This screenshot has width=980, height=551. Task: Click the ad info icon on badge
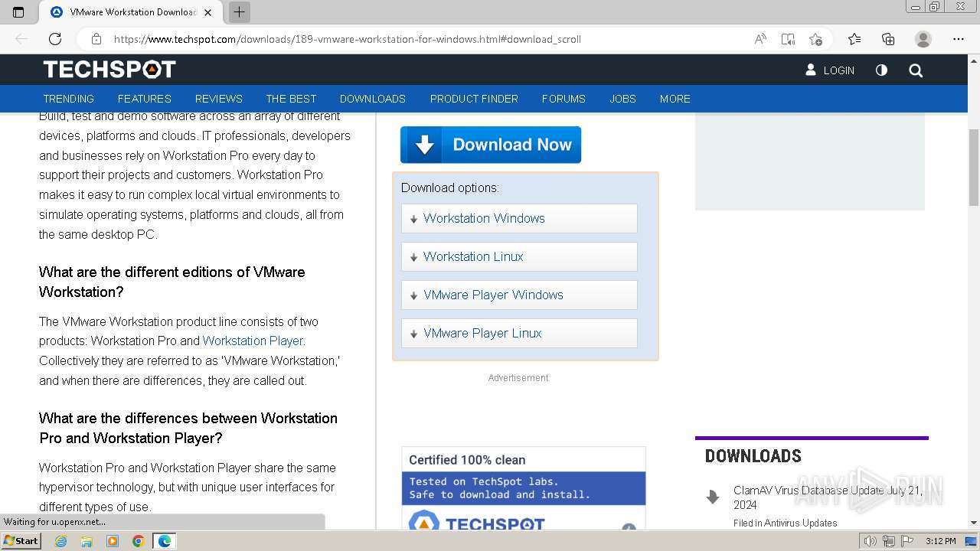(629, 527)
